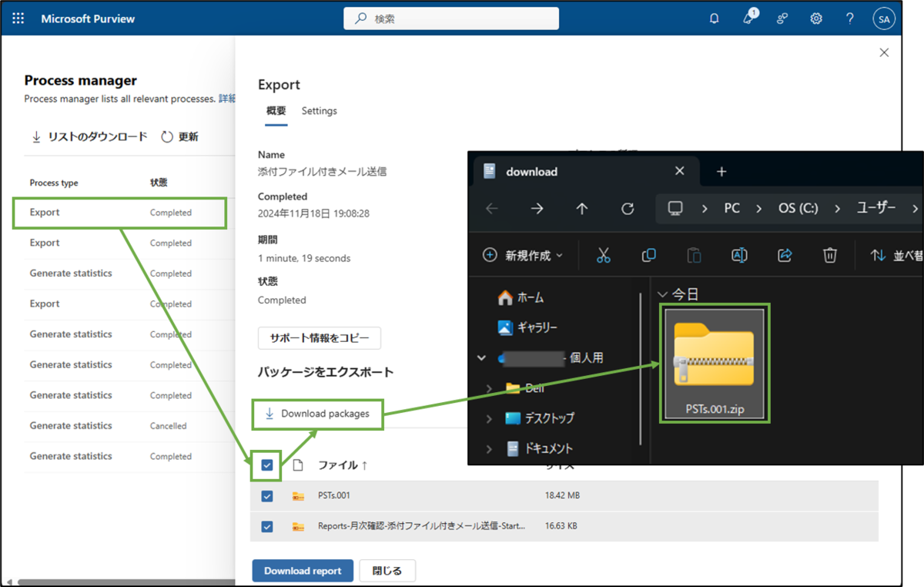Click リストのダウンロード in Process manager
The height and width of the screenshot is (587, 924).
89,136
